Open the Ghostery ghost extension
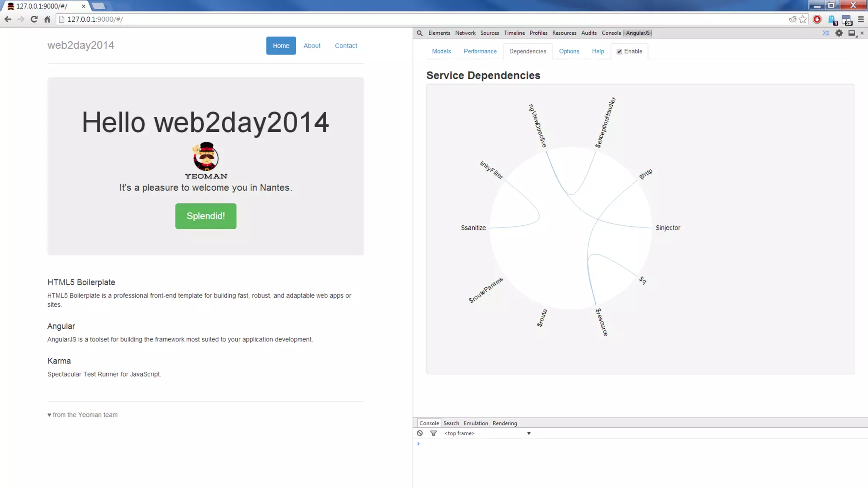 pos(832,19)
